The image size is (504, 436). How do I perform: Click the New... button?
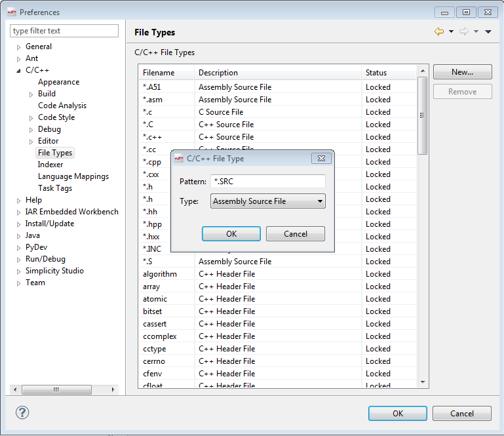(x=462, y=72)
